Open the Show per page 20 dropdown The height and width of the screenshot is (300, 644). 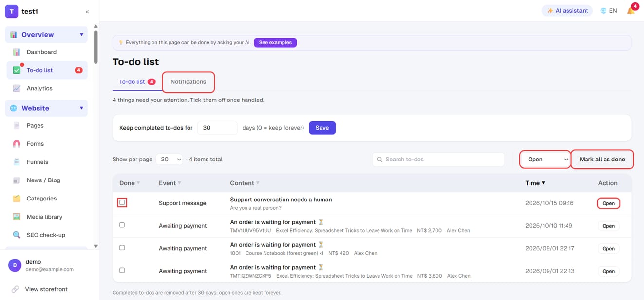[169, 160]
